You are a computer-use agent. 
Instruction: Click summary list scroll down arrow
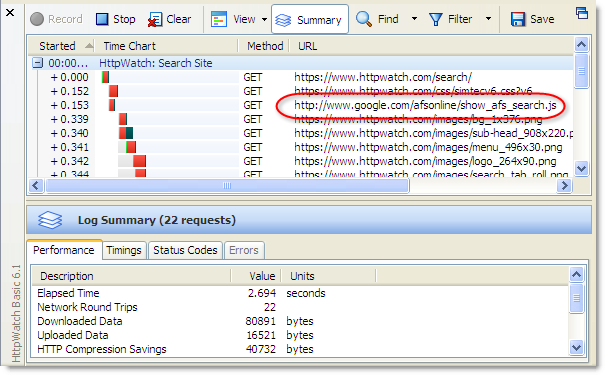[576, 347]
